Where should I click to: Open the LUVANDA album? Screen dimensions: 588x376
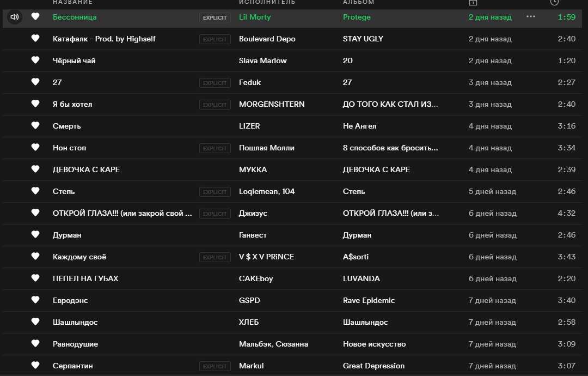[361, 278]
